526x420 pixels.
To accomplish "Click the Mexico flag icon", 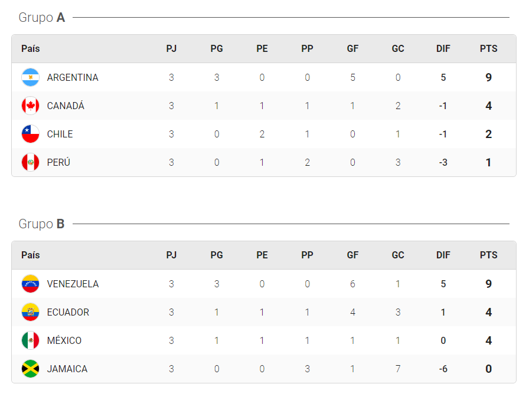I will pyautogui.click(x=30, y=340).
